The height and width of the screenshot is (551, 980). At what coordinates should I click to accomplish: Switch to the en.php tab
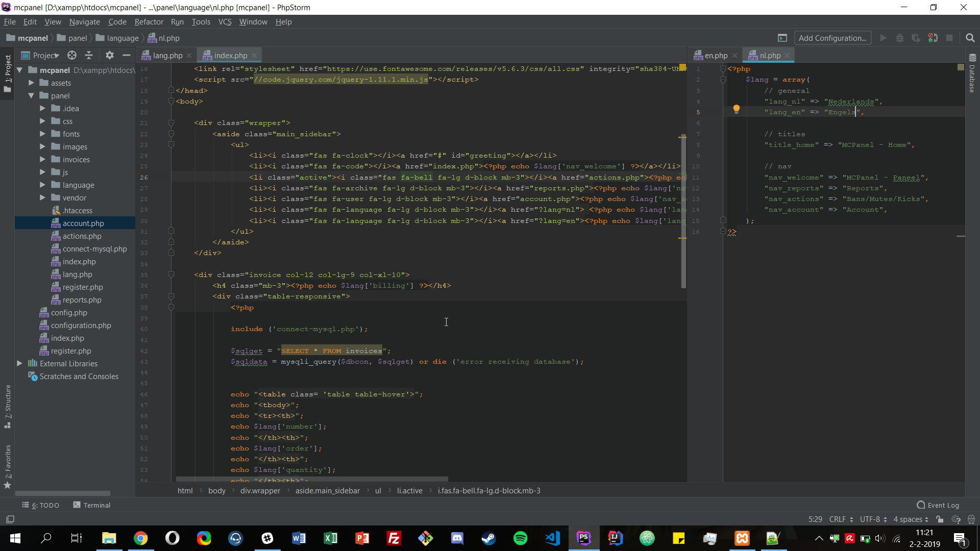point(716,56)
